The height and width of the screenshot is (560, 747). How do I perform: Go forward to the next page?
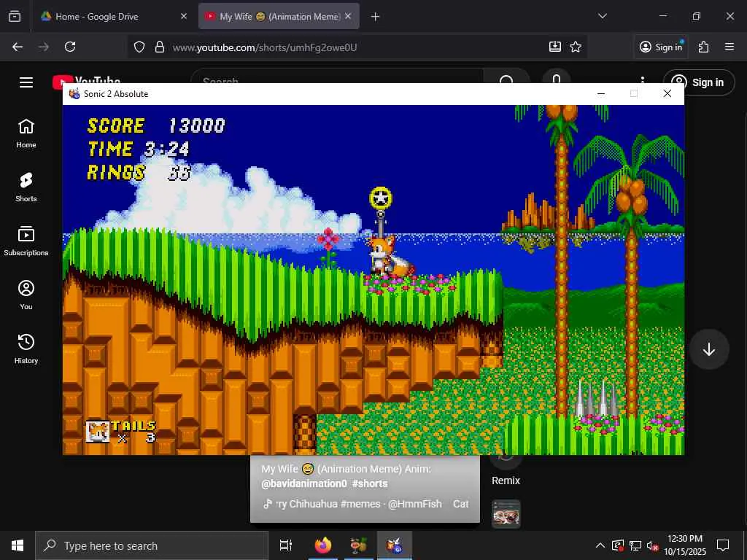coord(44,47)
